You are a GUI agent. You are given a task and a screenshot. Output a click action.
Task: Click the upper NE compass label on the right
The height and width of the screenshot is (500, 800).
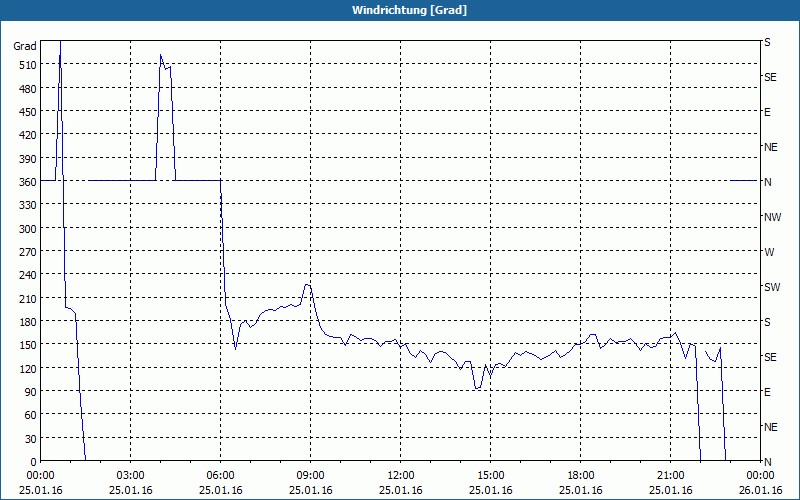[x=770, y=147]
